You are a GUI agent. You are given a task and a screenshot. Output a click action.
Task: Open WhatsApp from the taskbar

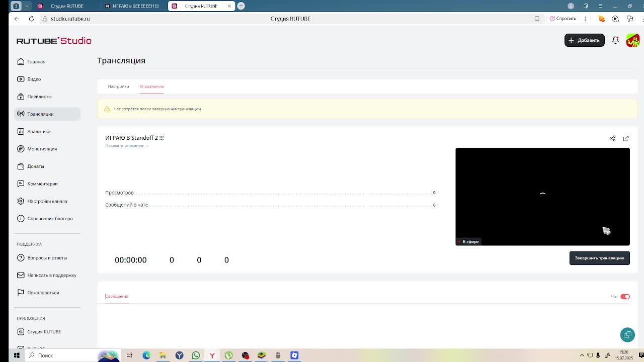(x=196, y=355)
